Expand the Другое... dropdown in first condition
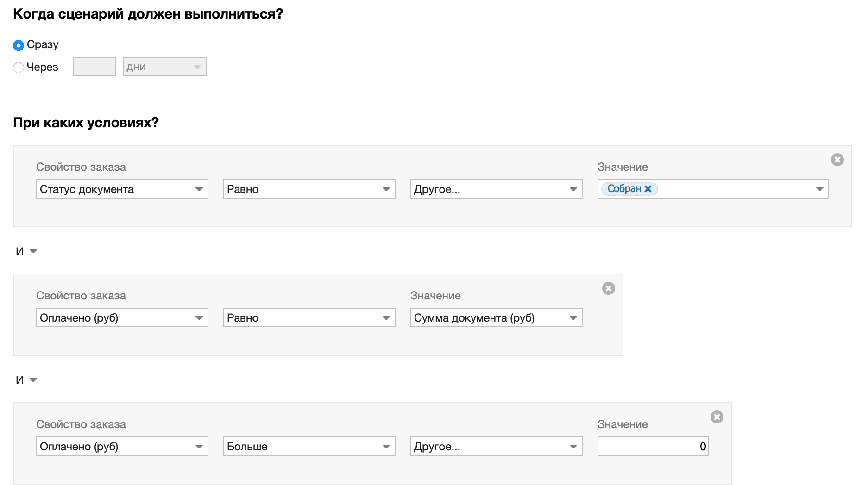This screenshot has height=485, width=868. tap(496, 189)
